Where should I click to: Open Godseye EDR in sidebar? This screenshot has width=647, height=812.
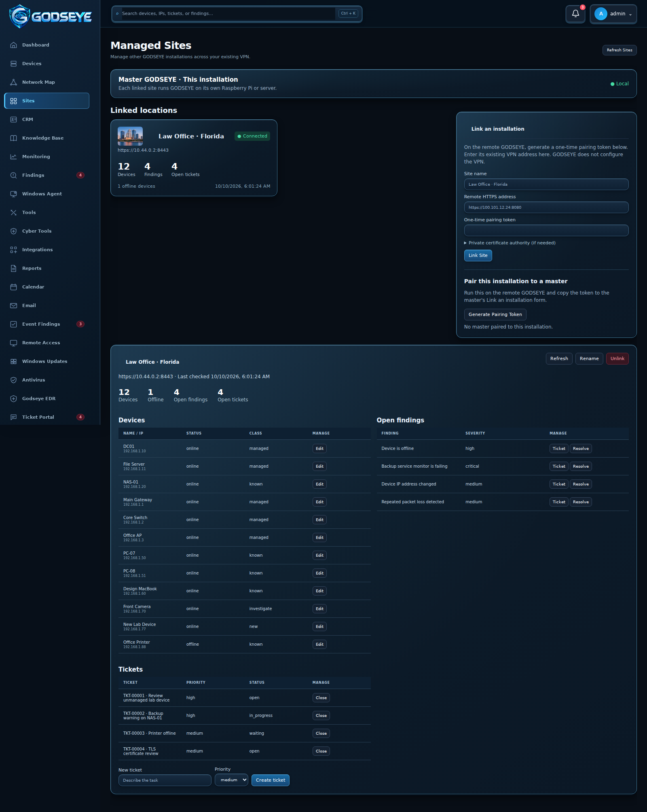47,399
